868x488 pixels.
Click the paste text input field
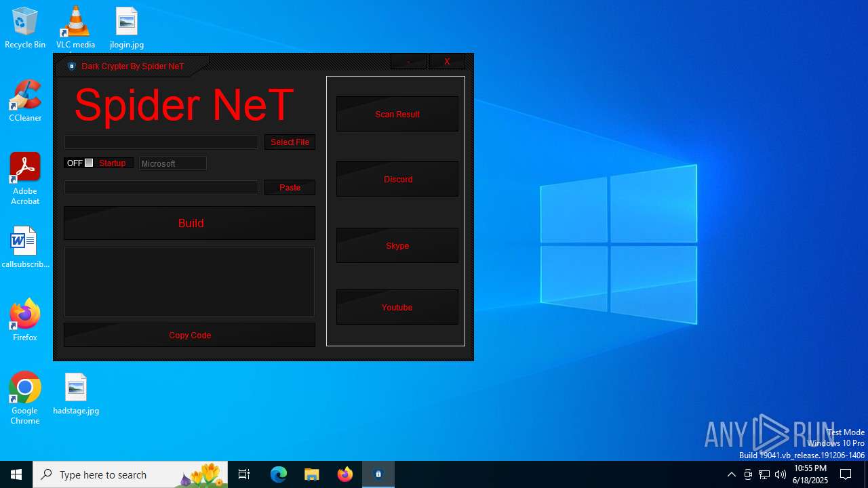(x=161, y=187)
